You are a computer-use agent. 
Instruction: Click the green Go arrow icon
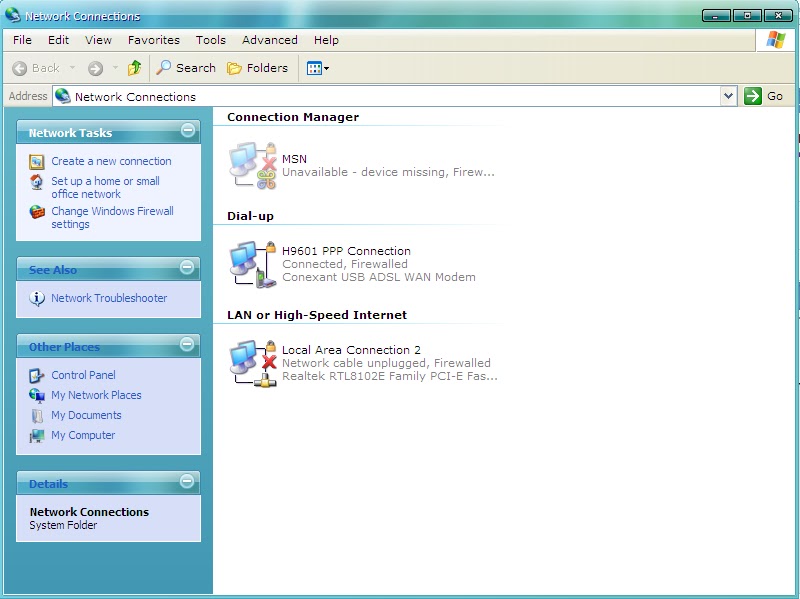(x=753, y=96)
